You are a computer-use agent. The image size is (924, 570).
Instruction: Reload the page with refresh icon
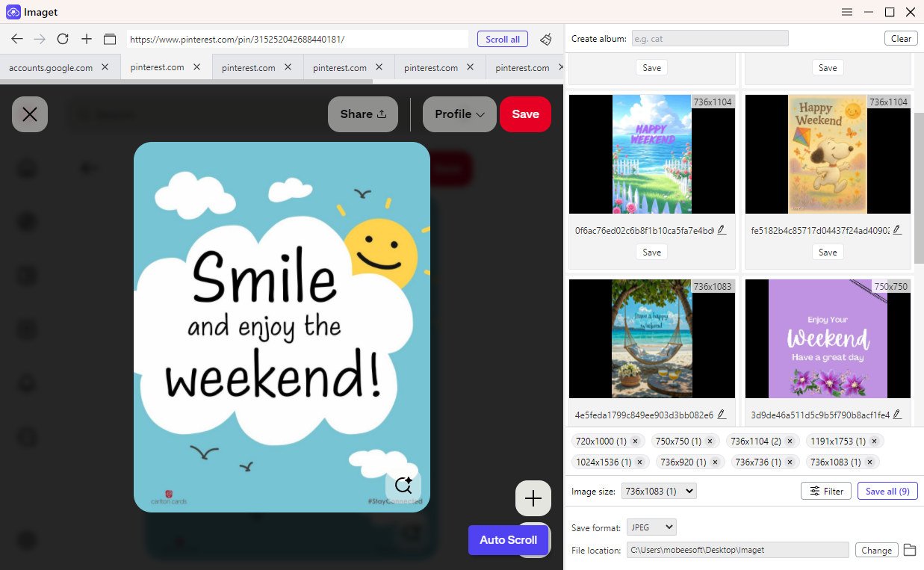coord(63,39)
